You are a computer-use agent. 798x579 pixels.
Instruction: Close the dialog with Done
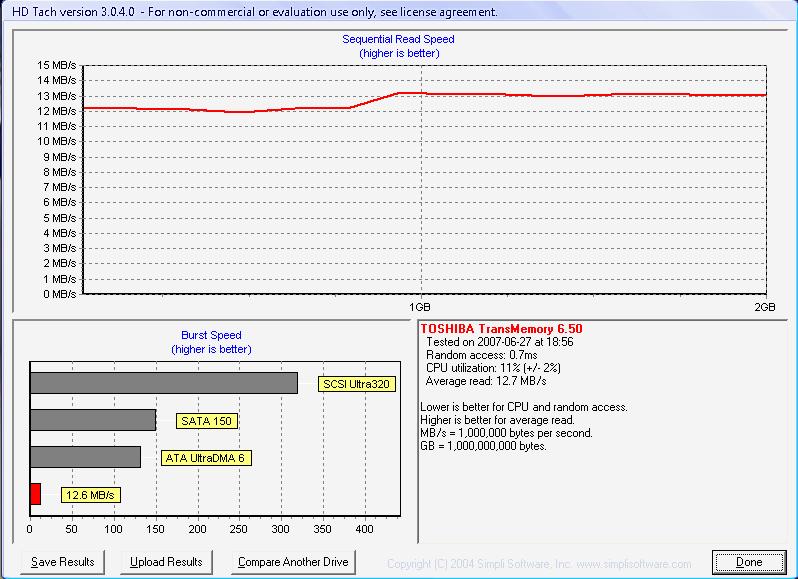click(x=748, y=562)
